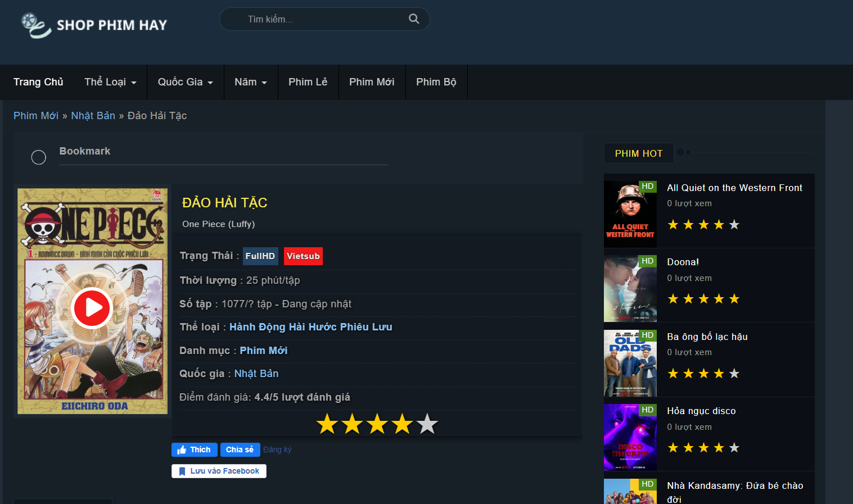Select the PHIM HOT tab
The height and width of the screenshot is (504, 853).
pyautogui.click(x=639, y=153)
